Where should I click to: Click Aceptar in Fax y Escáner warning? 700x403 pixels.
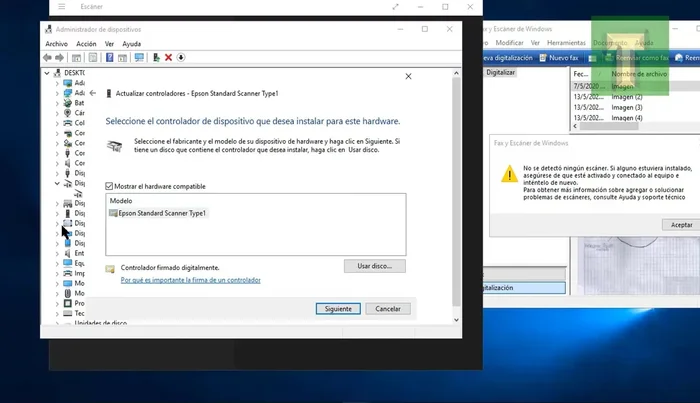pos(681,225)
